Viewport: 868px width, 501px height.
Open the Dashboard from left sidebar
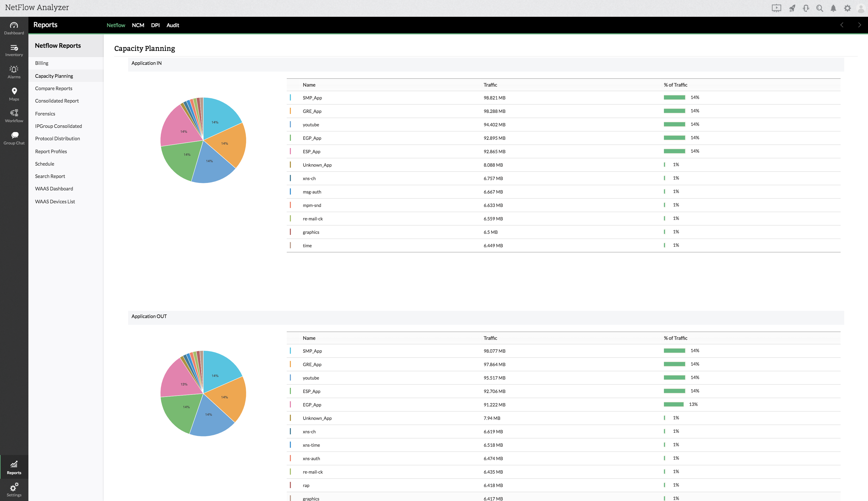14,28
